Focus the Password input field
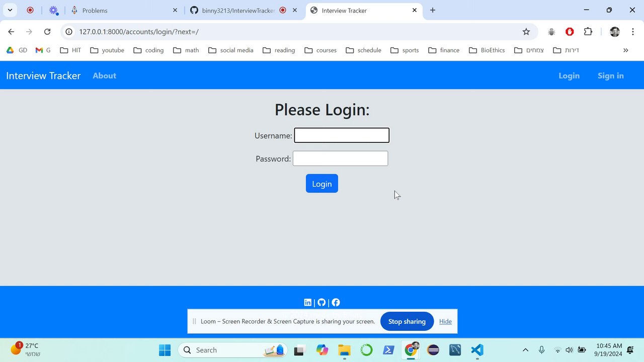644x362 pixels. pos(341,158)
